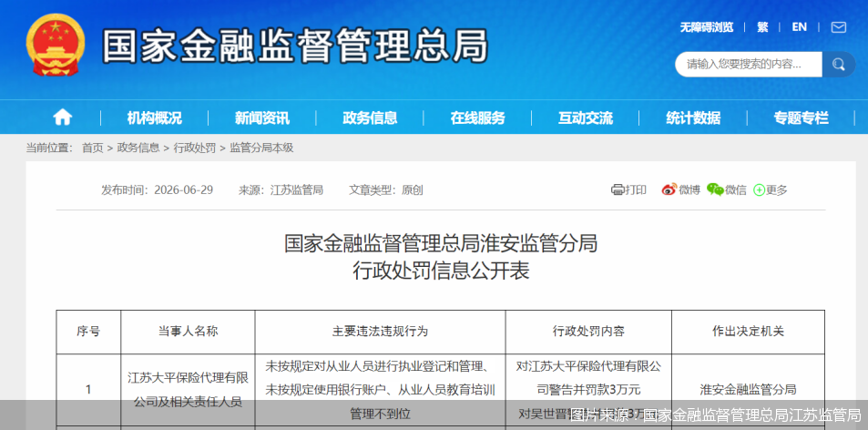868x430 pixels.
Task: Click the 首页 breadcrumb link
Action: coord(92,148)
